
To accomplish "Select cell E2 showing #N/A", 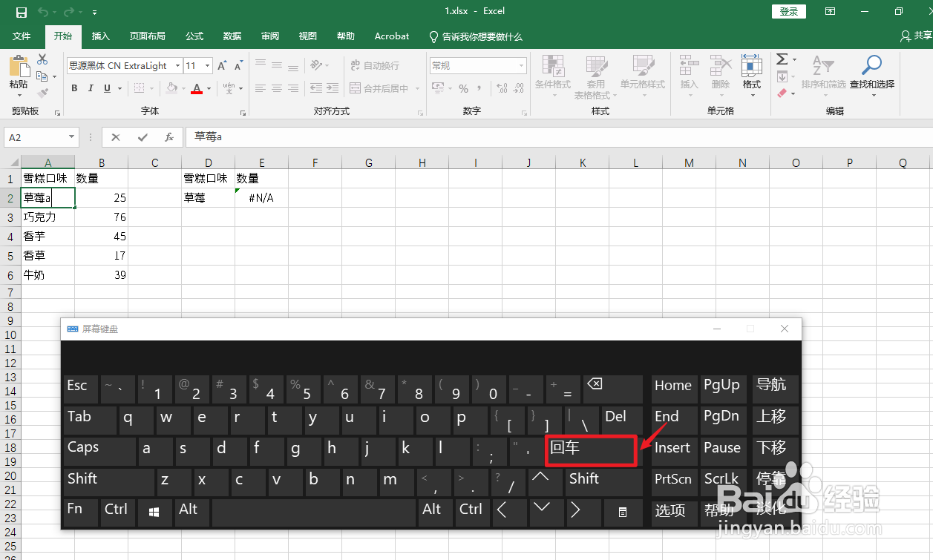I will click(261, 198).
